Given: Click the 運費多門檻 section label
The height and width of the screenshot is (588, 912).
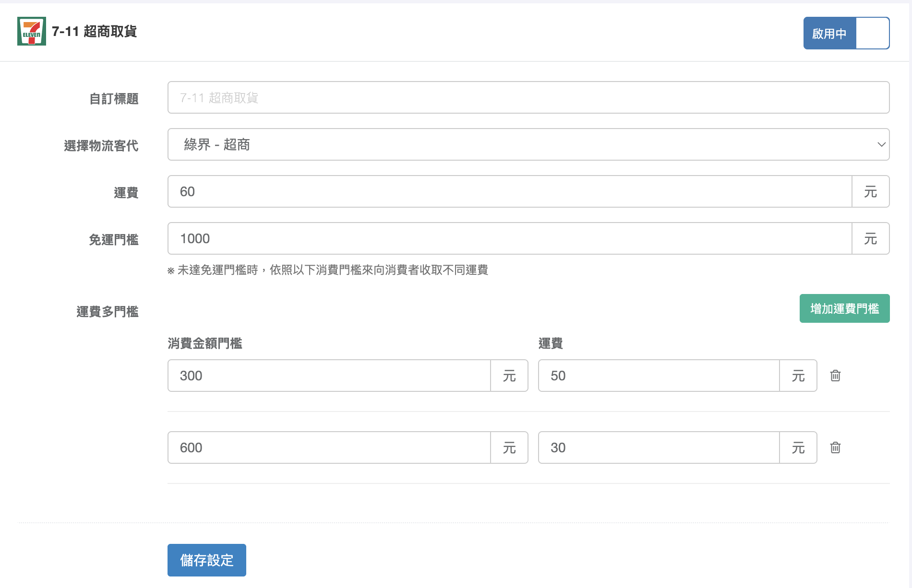Looking at the screenshot, I should coord(107,312).
